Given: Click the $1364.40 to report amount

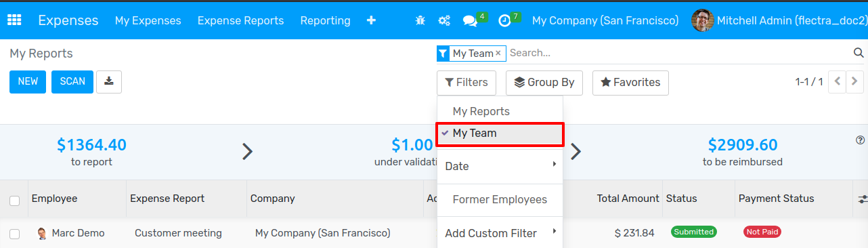Looking at the screenshot, I should point(91,145).
